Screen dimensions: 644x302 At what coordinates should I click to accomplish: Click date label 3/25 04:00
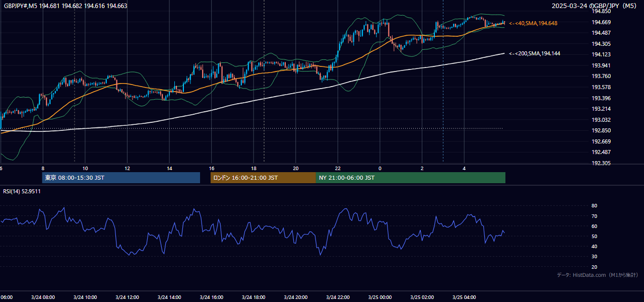point(464,297)
